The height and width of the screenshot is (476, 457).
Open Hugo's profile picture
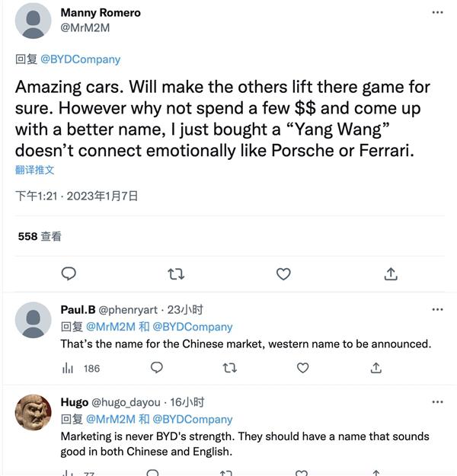pyautogui.click(x=33, y=412)
